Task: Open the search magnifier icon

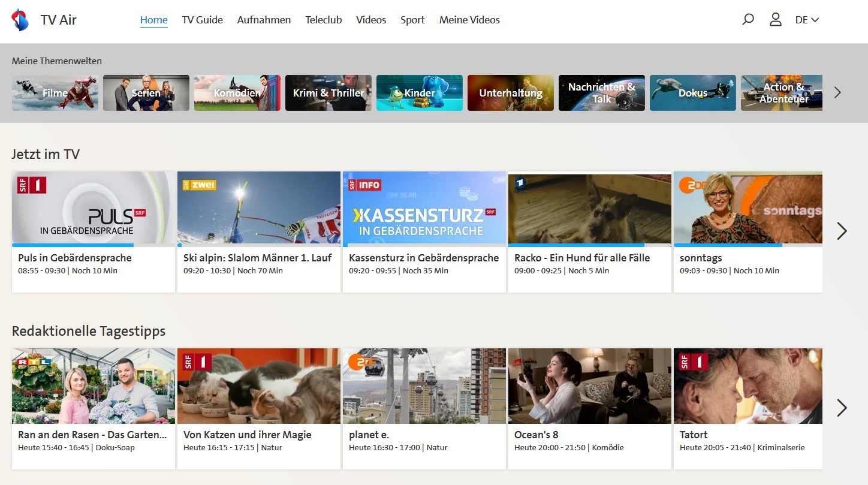Action: [748, 20]
